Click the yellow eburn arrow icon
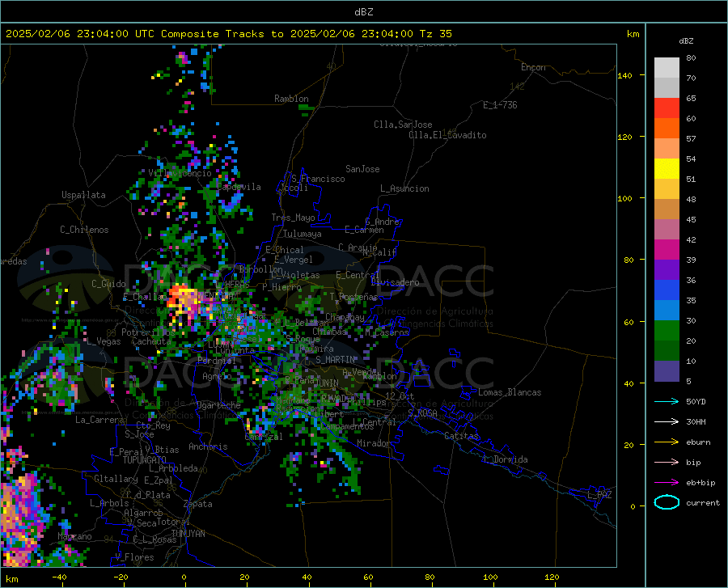Viewport: 728px width, 588px height. click(667, 442)
